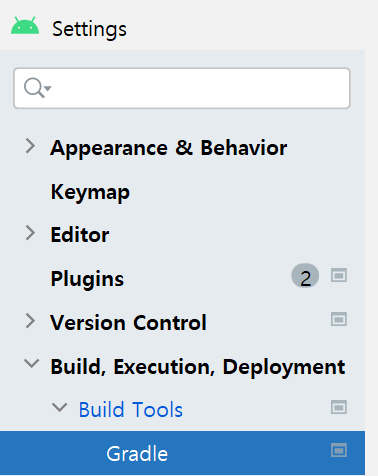The height and width of the screenshot is (476, 378).
Task: Collapse the Build, Execution, Deployment section
Action: tap(32, 364)
